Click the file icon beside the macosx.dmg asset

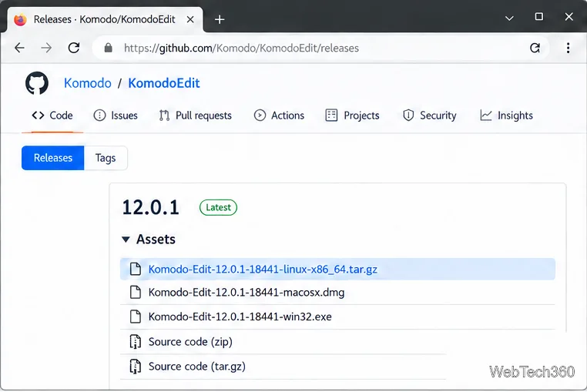[x=135, y=293]
